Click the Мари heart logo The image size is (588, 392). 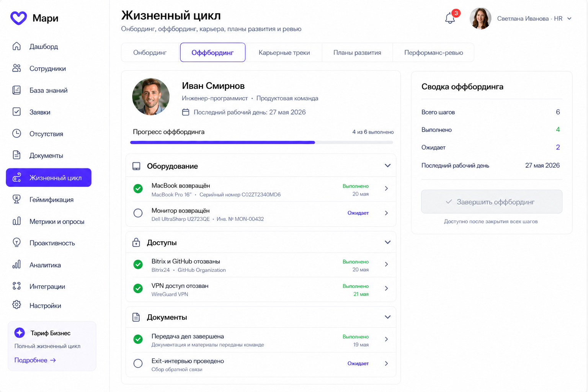[18, 18]
